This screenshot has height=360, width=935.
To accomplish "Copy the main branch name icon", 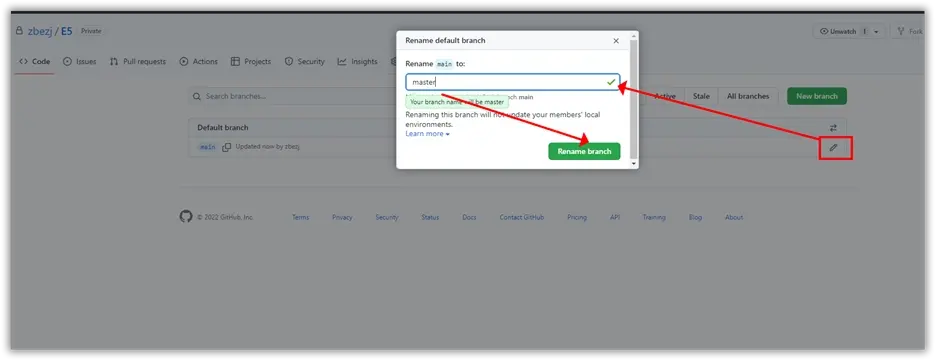I will tap(227, 147).
